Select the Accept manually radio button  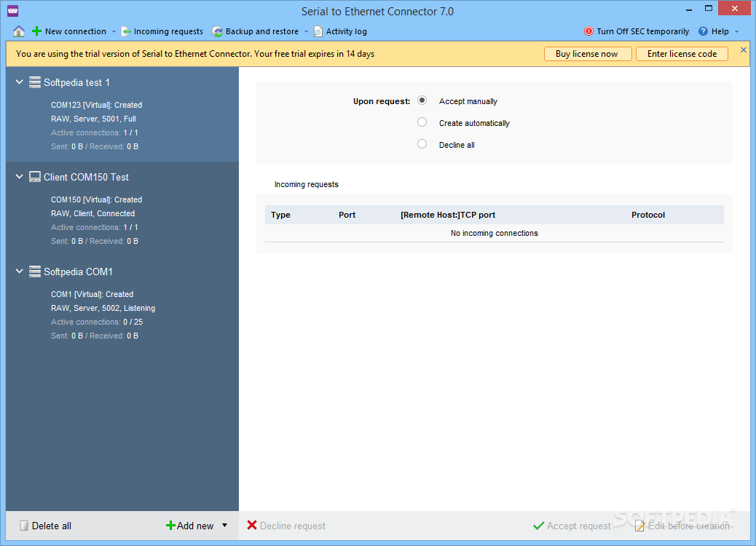click(x=422, y=100)
